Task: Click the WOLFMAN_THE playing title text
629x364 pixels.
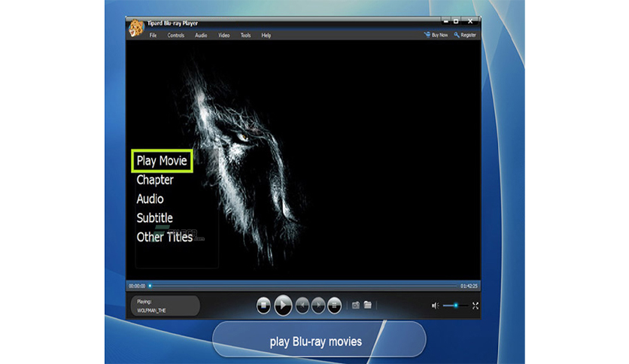Action: click(x=151, y=311)
